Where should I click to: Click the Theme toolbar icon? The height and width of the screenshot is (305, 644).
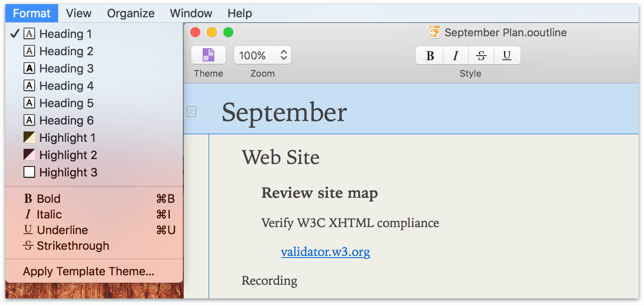tap(208, 55)
